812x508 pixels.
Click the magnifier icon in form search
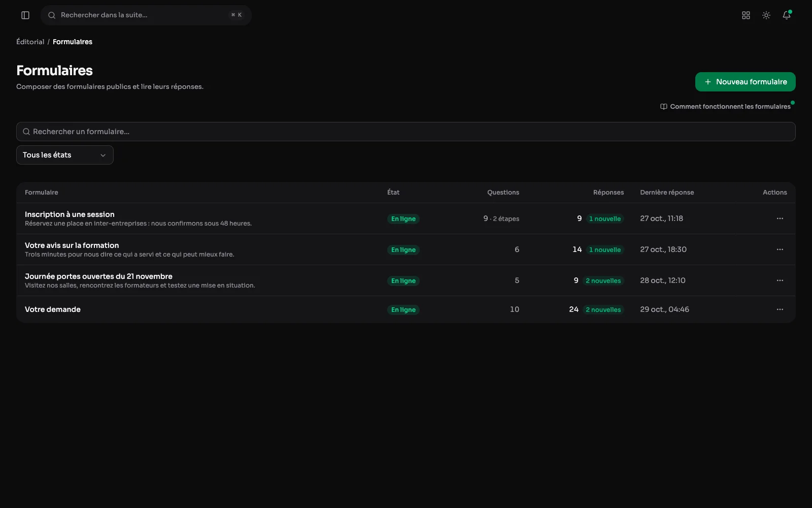tap(26, 132)
